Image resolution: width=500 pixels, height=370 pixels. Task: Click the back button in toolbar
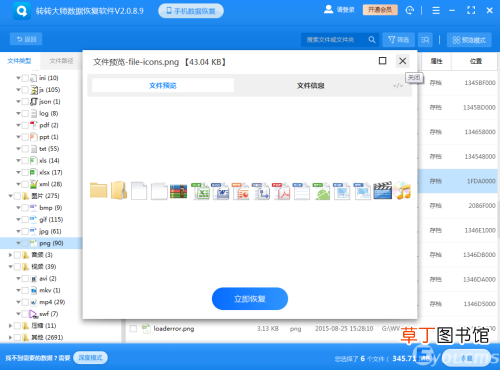pos(26,39)
